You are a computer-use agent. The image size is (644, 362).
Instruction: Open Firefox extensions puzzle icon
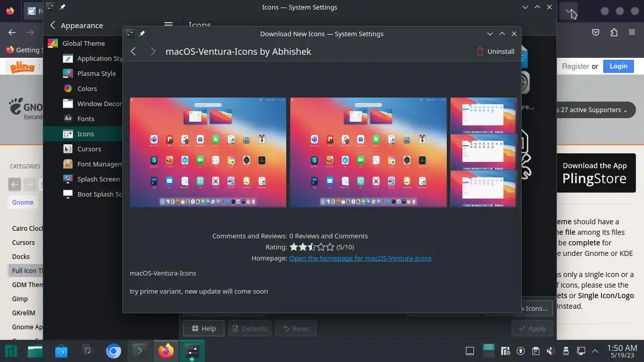(614, 32)
